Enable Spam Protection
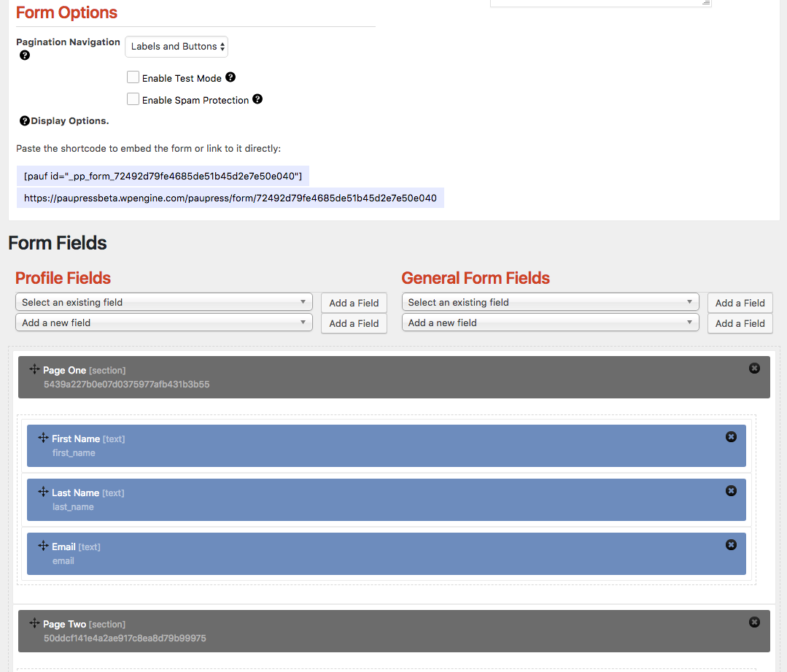 133,99
